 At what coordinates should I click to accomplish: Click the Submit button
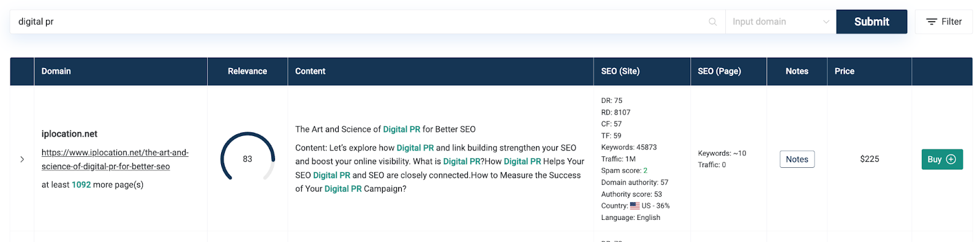pos(872,21)
